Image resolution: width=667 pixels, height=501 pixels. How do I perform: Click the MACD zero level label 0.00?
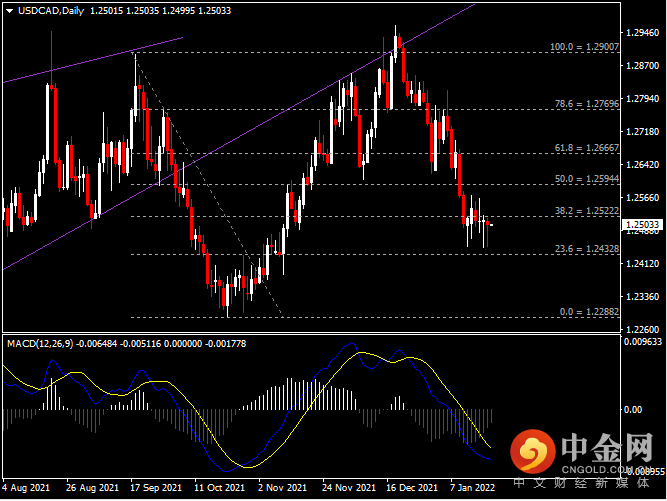click(x=633, y=410)
